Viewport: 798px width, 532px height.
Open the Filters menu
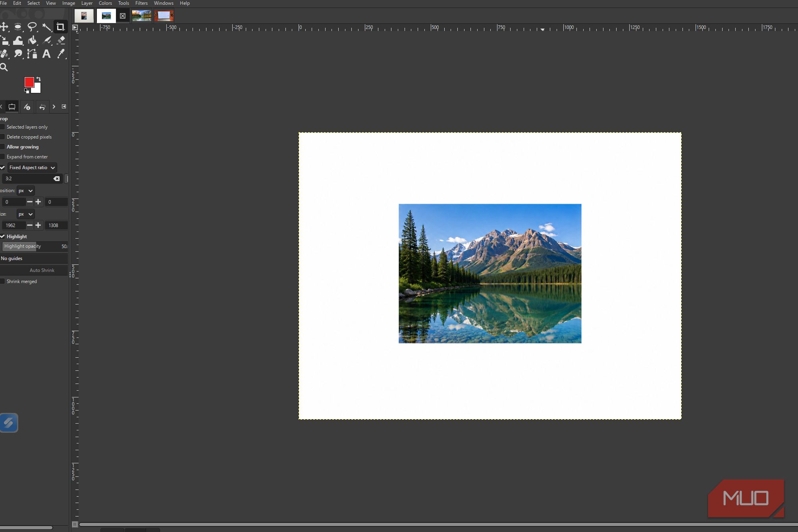pyautogui.click(x=141, y=3)
